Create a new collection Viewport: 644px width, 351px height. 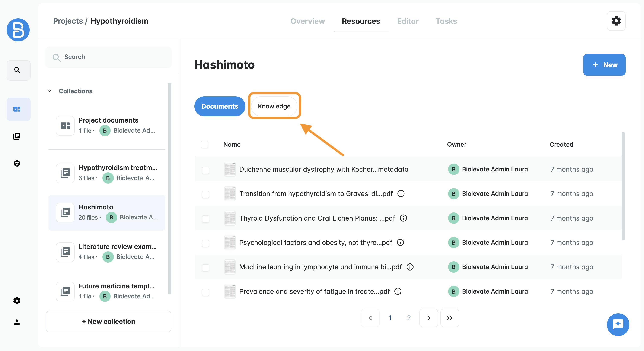point(108,321)
